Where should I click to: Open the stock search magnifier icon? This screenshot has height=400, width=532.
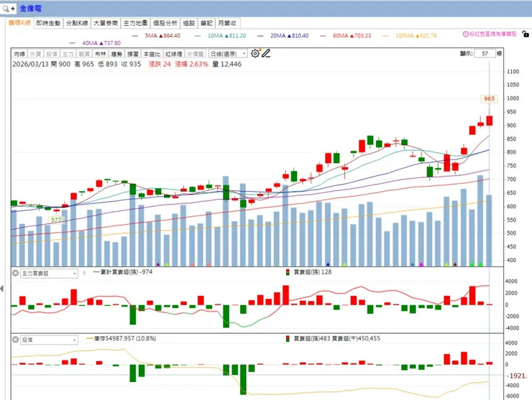coord(6,9)
